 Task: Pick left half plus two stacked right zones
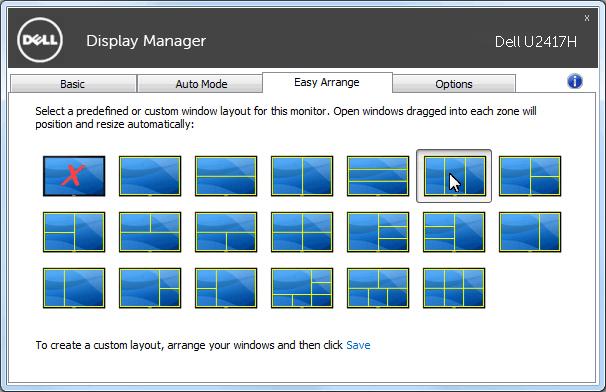pos(530,176)
